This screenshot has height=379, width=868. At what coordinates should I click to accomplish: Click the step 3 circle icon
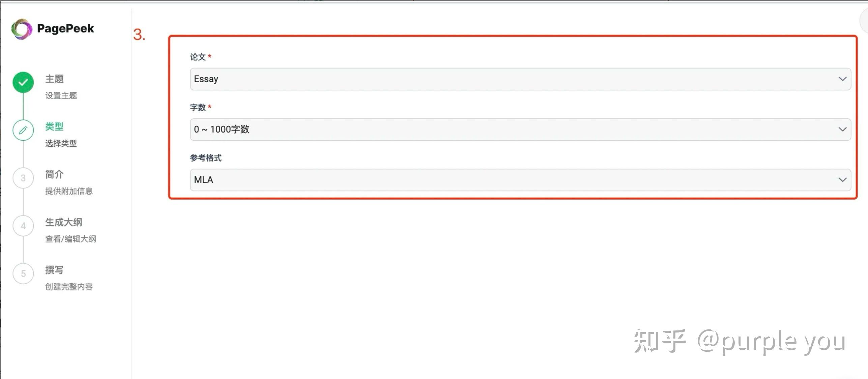[23, 178]
